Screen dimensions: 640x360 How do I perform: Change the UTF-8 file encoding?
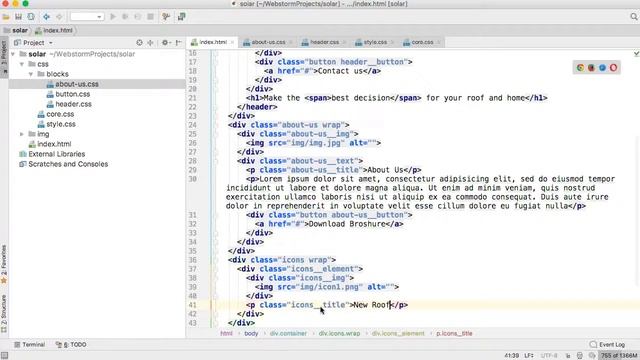[549, 356]
